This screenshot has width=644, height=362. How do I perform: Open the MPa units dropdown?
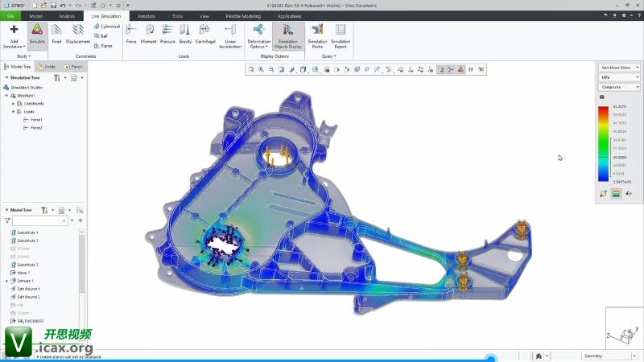click(x=619, y=77)
